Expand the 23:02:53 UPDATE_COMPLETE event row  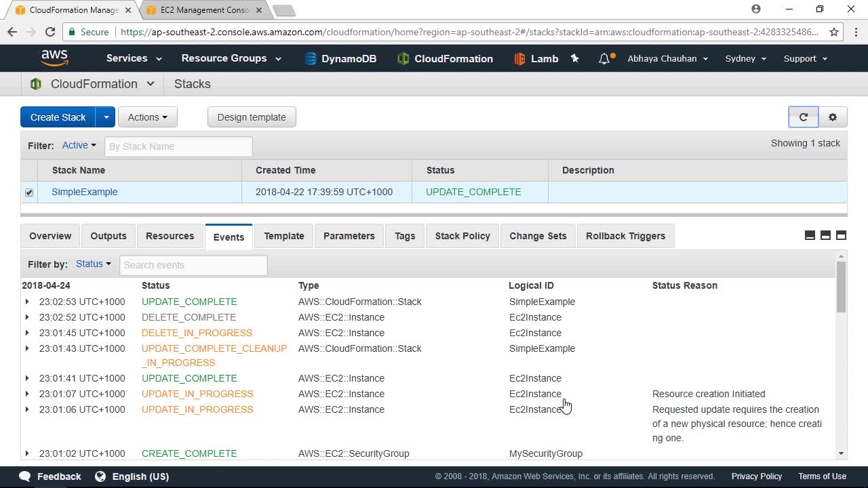coord(27,302)
